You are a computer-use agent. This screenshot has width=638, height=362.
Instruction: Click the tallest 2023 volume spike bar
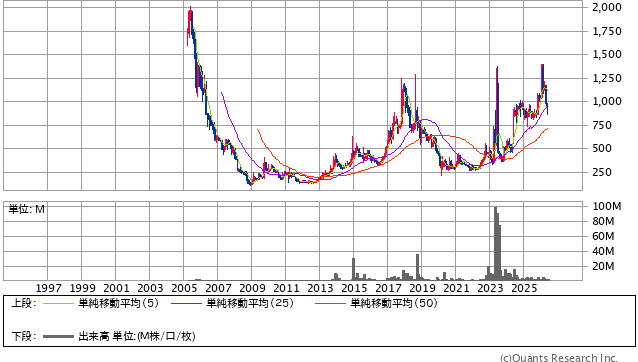pyautogui.click(x=496, y=243)
